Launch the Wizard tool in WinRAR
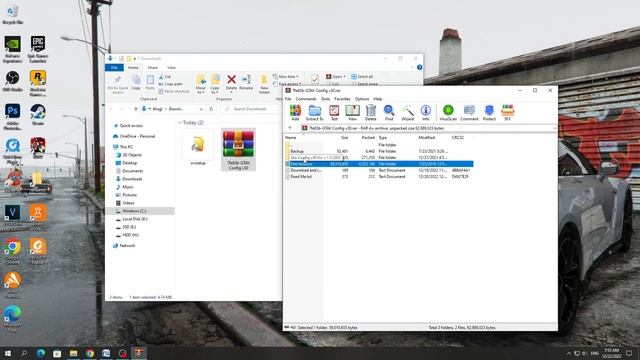Image resolution: width=640 pixels, height=360 pixels. (407, 112)
